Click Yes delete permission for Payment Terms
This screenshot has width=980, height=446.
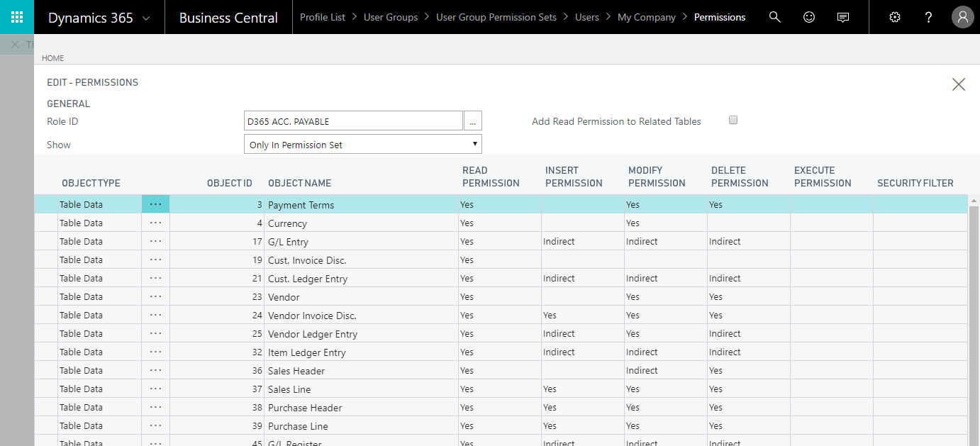click(x=748, y=204)
